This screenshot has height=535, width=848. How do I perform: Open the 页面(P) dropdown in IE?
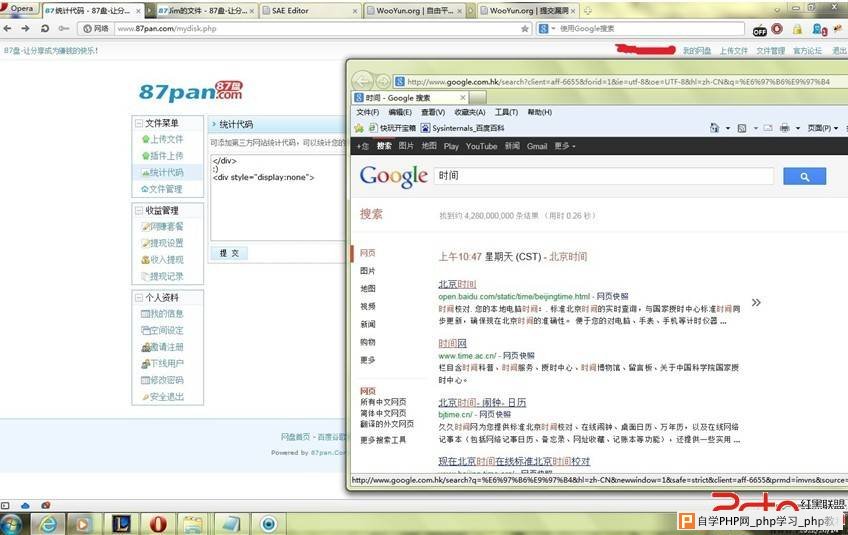click(x=823, y=128)
